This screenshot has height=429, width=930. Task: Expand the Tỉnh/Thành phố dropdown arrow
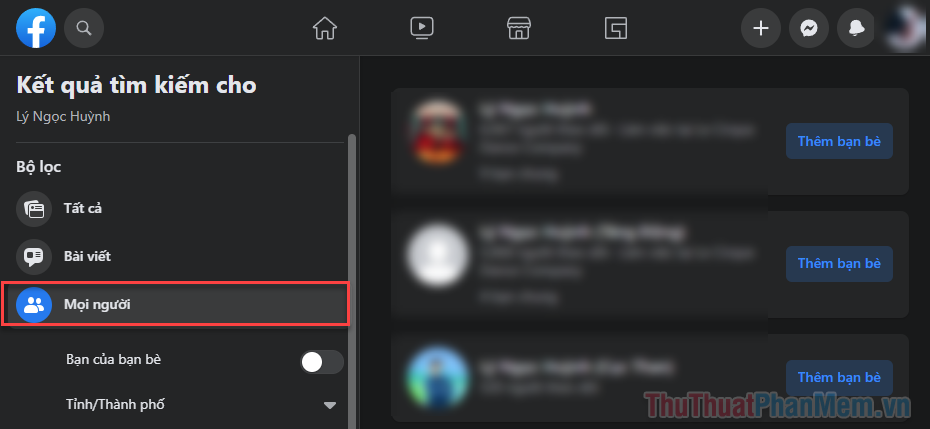[x=330, y=405]
